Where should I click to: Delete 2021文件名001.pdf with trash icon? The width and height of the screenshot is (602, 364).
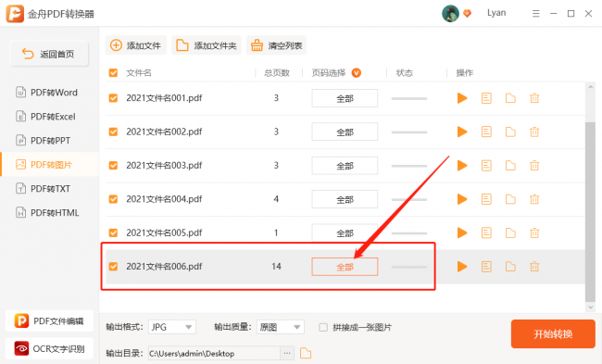point(534,98)
